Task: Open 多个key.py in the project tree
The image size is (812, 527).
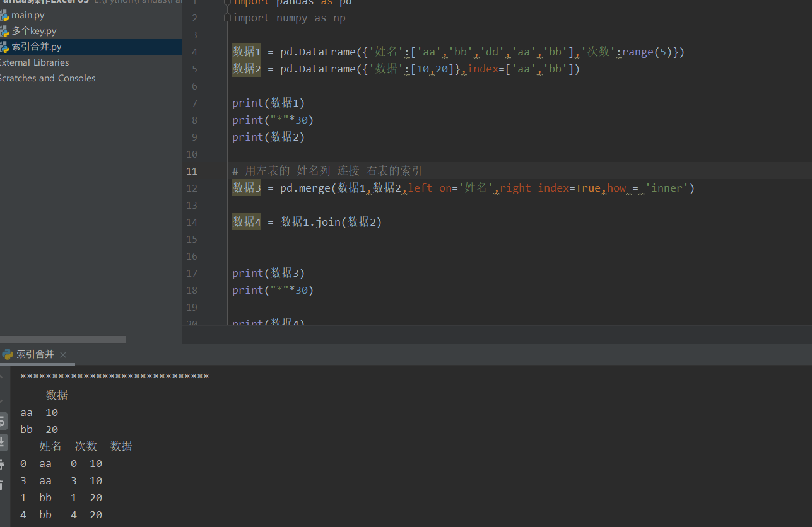Action: point(34,31)
